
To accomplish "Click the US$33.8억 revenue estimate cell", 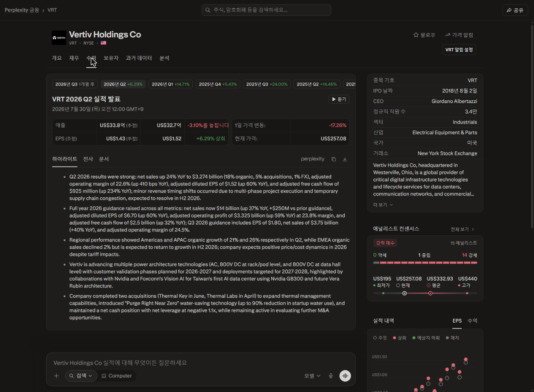I will 119,125.
